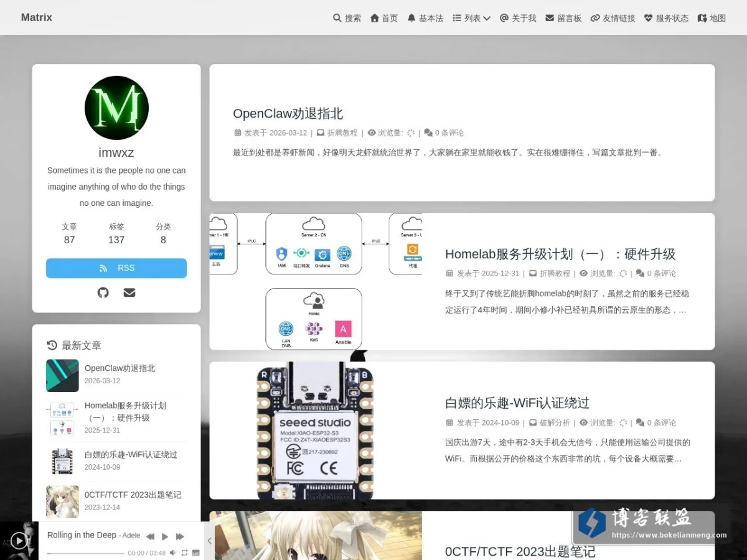Open Homelab服务升级计划 article title in main list
Screen dimensions: 747x560
coord(560,254)
